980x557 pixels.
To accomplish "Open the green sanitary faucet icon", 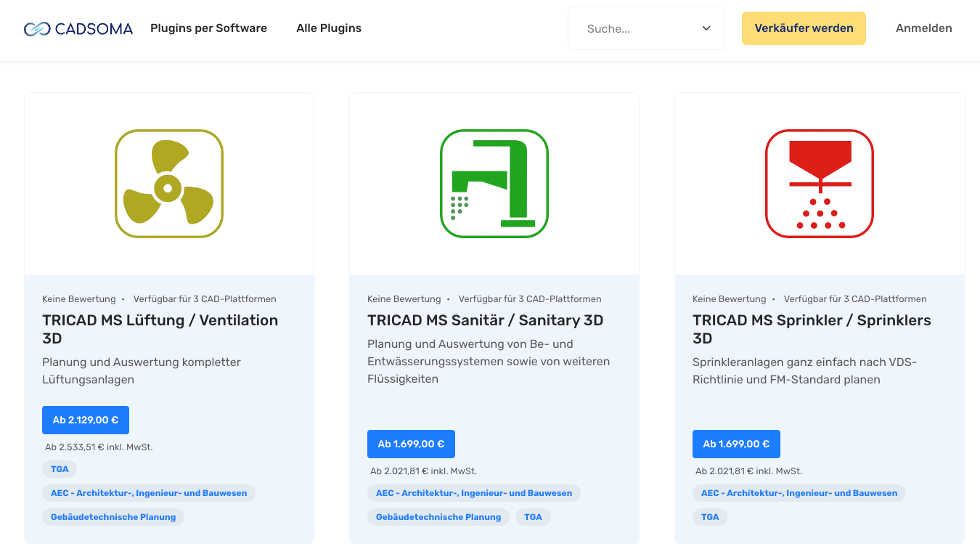I will pos(494,184).
